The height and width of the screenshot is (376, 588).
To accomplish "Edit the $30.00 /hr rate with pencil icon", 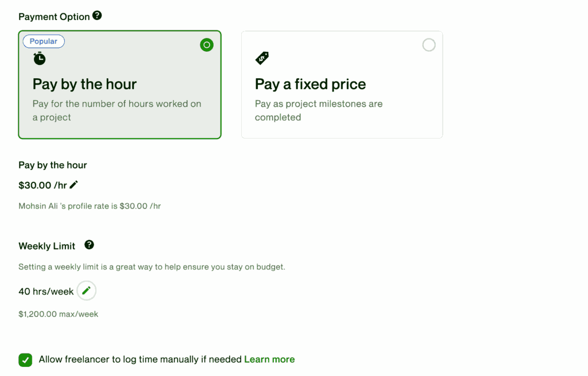I will click(x=74, y=185).
